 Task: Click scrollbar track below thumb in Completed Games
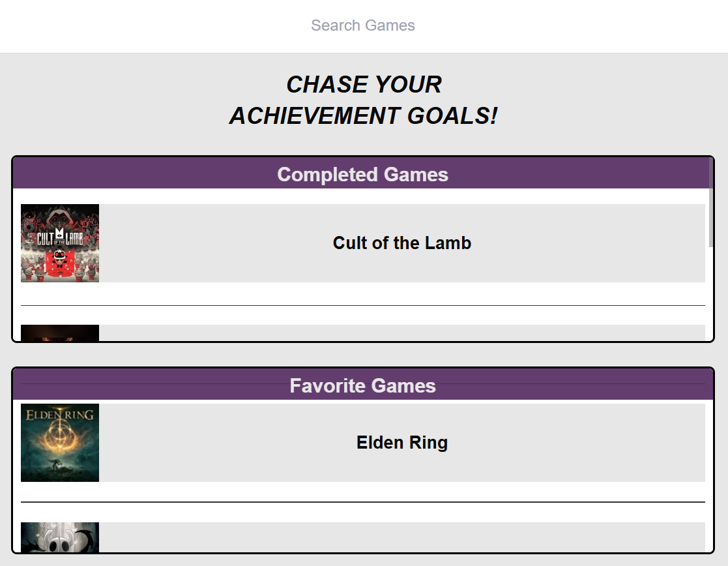click(x=710, y=293)
